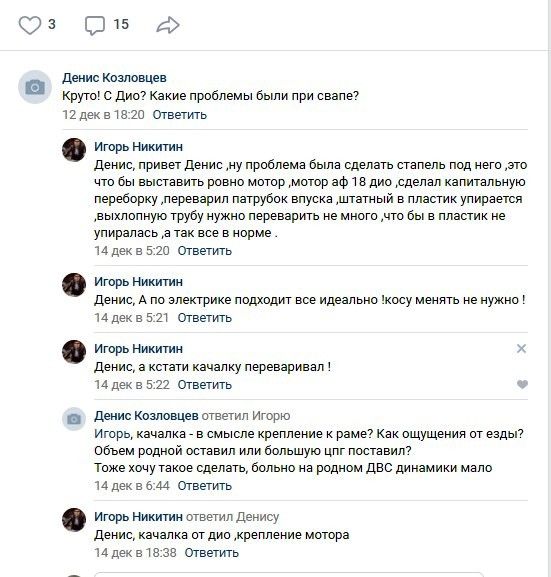The height and width of the screenshot is (577, 551).
Task: Open Денис Козловцев profile name at top
Action: [114, 78]
